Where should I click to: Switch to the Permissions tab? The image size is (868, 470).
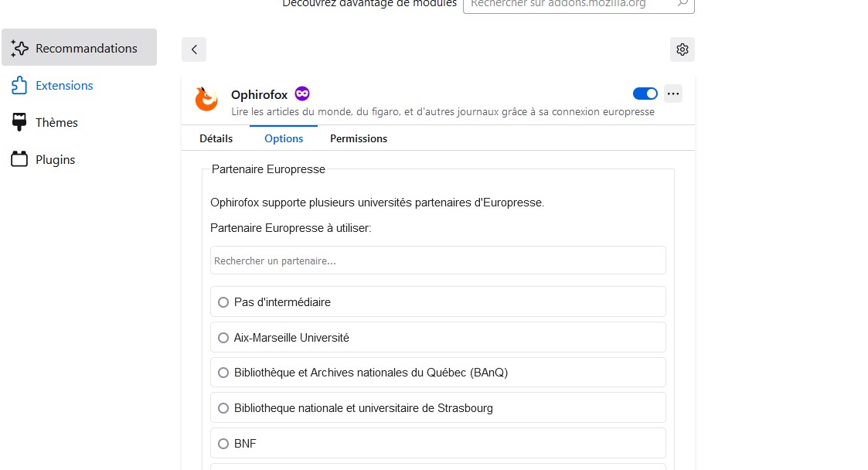(x=359, y=138)
